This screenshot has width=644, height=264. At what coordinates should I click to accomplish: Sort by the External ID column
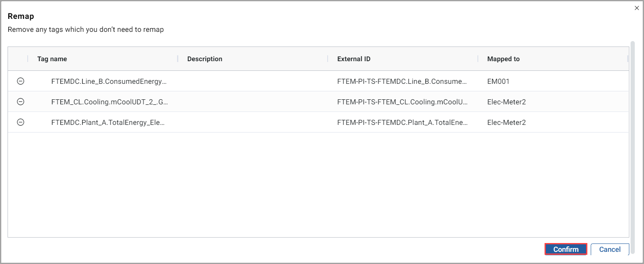coord(354,59)
